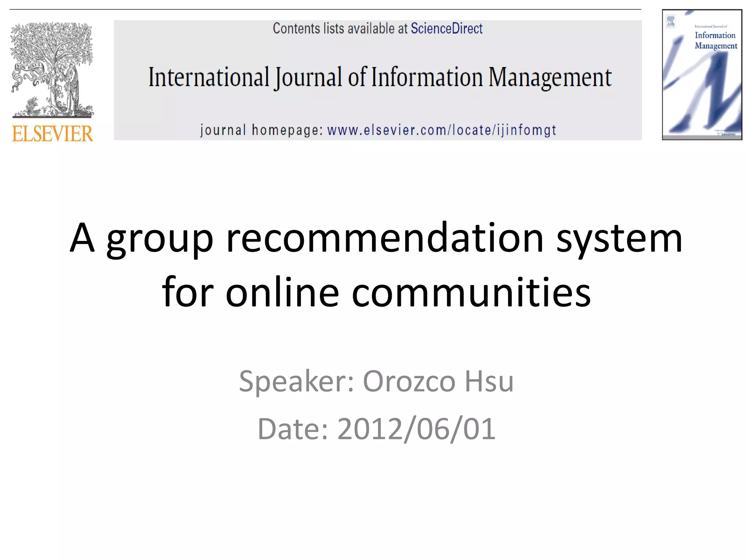Click the 'Speaker:' label in the subtitle

tap(296, 381)
